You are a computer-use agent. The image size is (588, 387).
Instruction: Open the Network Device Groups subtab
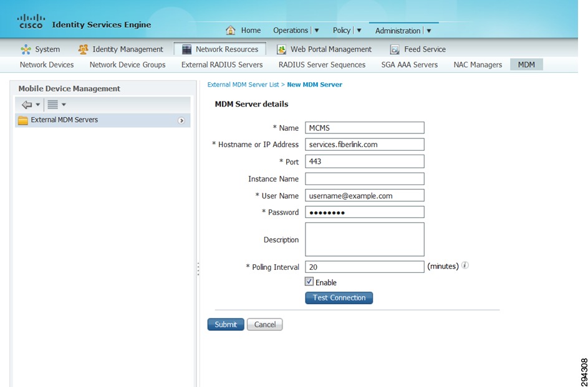pos(127,65)
